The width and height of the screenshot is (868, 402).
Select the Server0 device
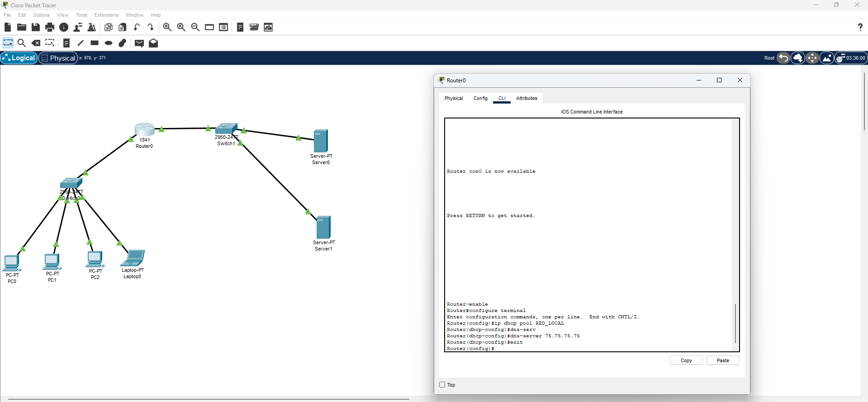[321, 141]
